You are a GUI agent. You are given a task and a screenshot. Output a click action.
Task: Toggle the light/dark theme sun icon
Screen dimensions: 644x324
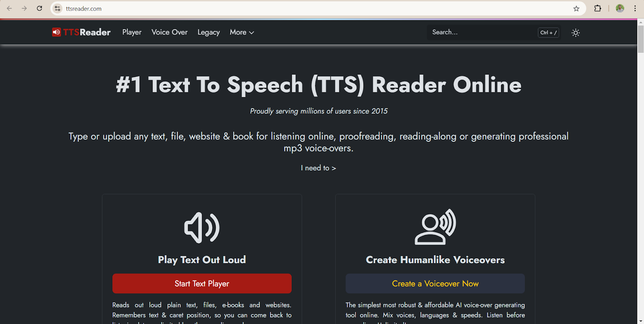coord(576,33)
